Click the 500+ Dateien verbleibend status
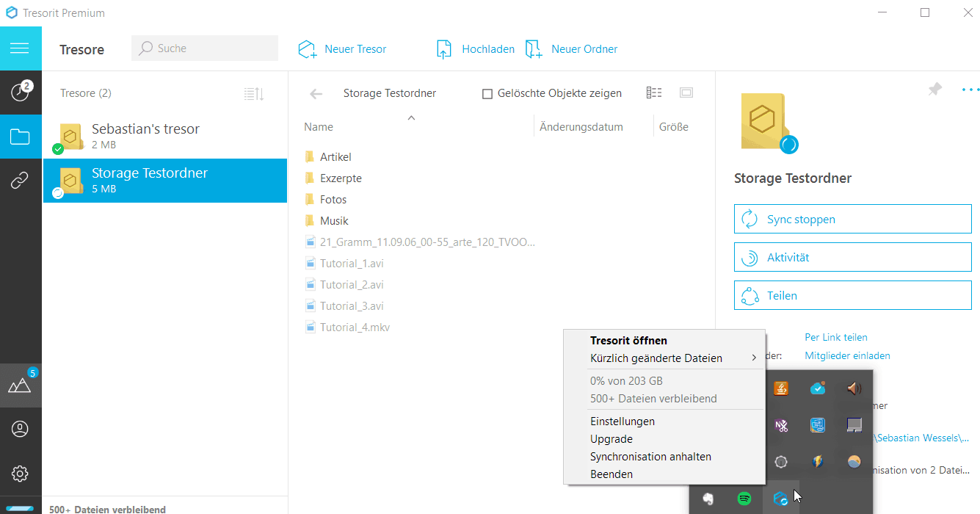This screenshot has height=514, width=980. pyautogui.click(x=107, y=509)
